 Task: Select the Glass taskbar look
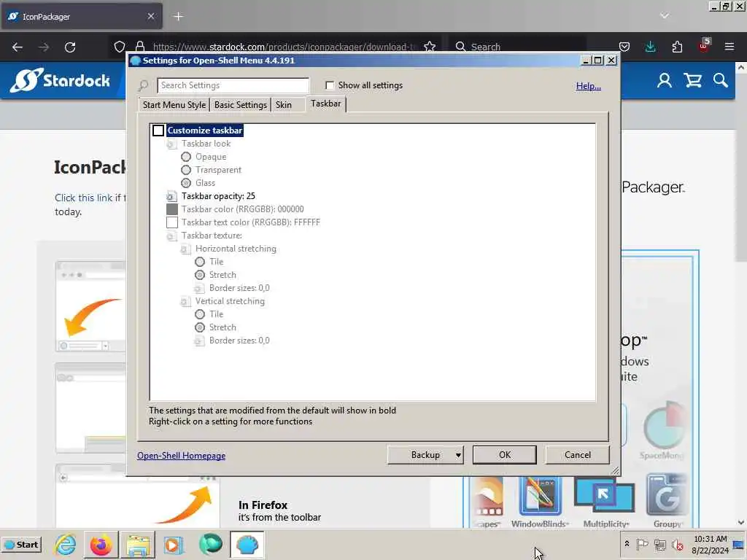pyautogui.click(x=186, y=183)
